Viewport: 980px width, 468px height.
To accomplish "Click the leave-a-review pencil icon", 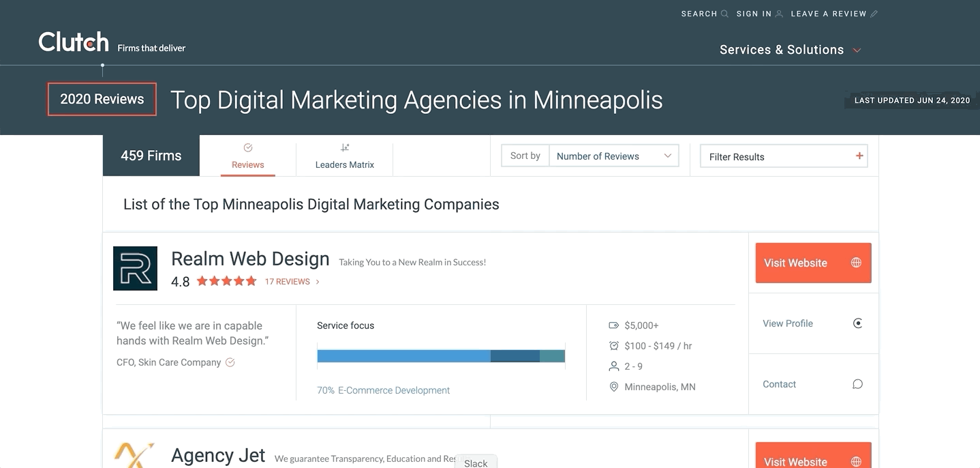I will [x=874, y=14].
